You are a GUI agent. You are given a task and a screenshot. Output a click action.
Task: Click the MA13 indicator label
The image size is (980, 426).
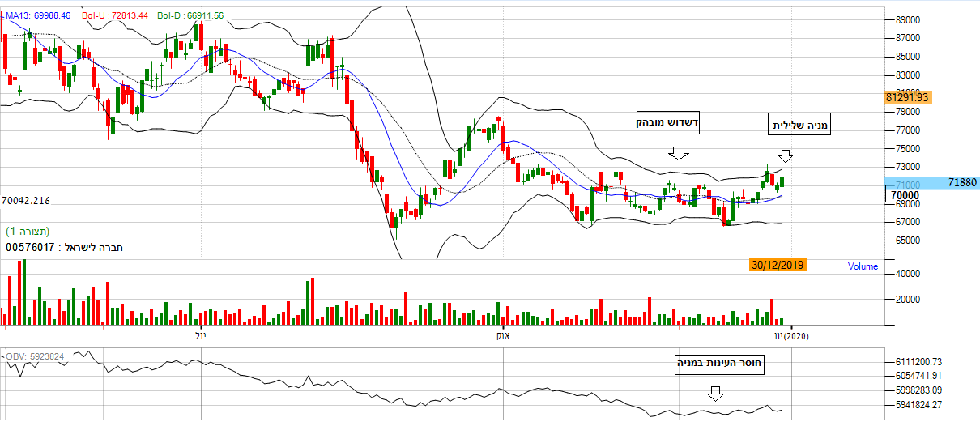click(37, 15)
